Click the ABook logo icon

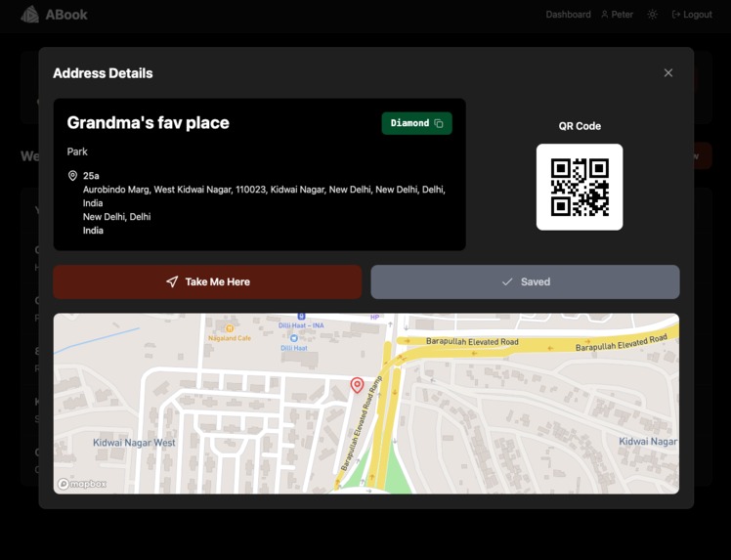(30, 15)
